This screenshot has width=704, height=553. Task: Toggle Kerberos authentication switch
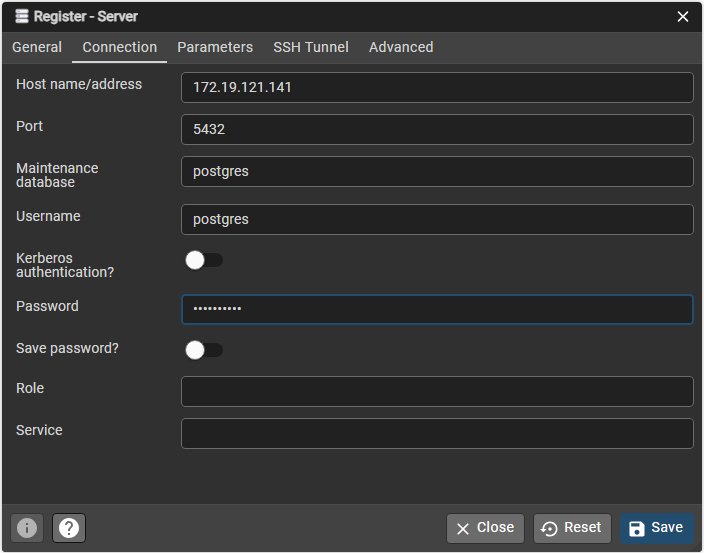(x=204, y=260)
